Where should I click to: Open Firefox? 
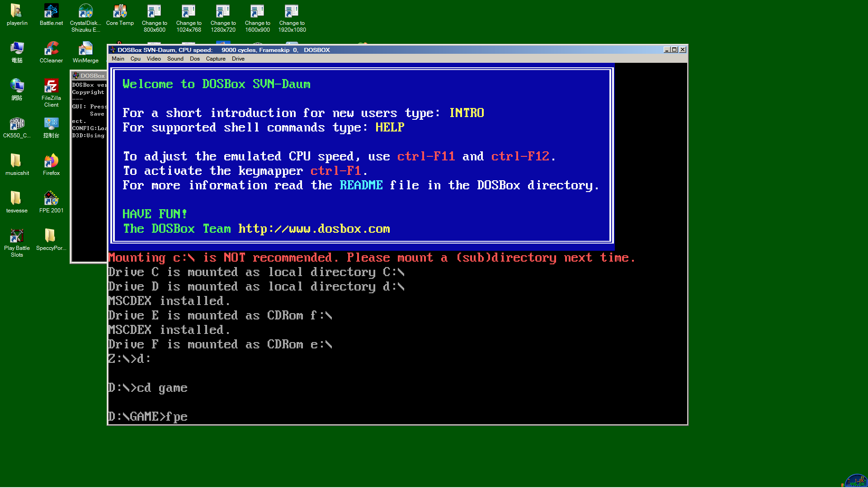(51, 160)
